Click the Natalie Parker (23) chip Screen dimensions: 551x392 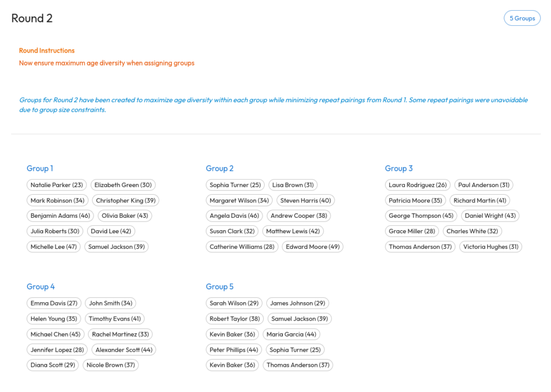tap(56, 185)
